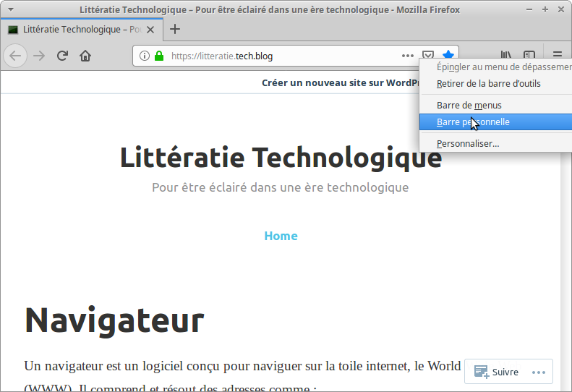Image resolution: width=572 pixels, height=392 pixels.
Task: Click the Back navigation arrow
Action: [x=16, y=56]
